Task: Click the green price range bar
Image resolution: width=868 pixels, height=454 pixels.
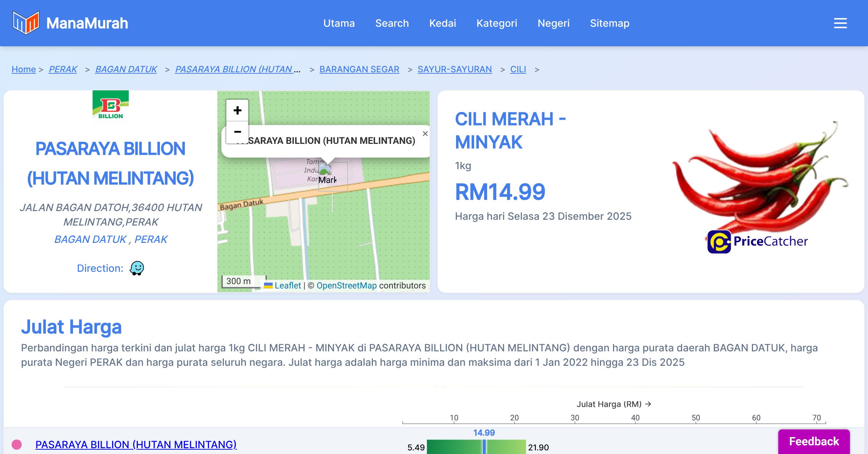Action: coord(455,447)
